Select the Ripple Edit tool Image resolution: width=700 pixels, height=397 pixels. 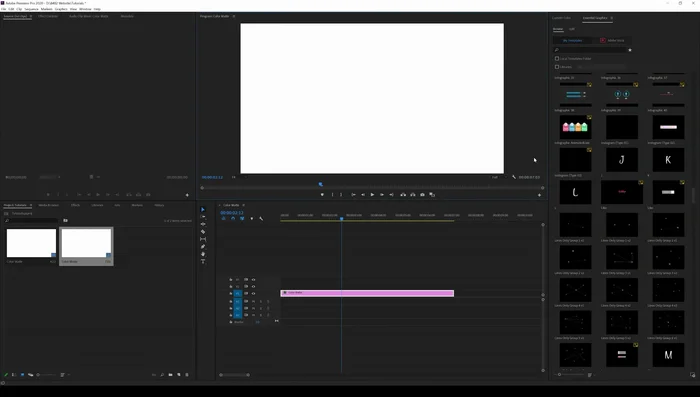click(x=203, y=224)
